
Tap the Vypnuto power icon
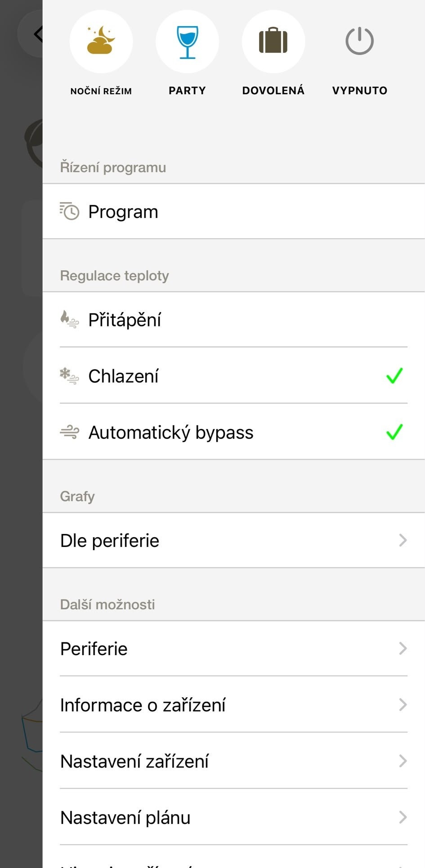(359, 41)
